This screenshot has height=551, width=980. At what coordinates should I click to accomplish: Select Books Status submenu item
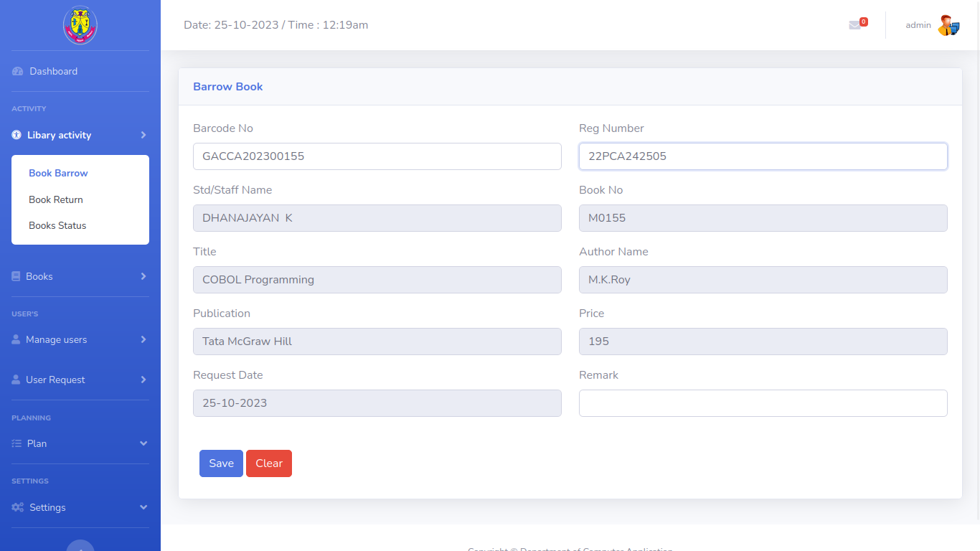click(x=57, y=225)
